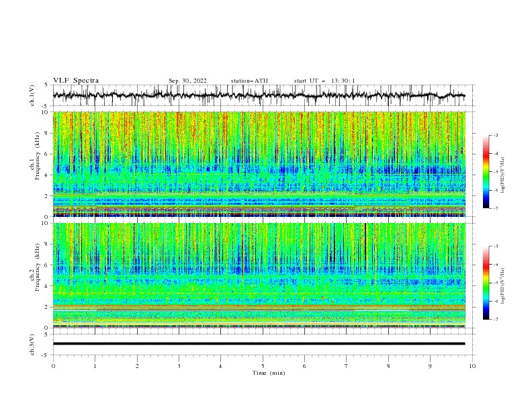
Task: Click time axis tick label "9"
Action: (430, 366)
